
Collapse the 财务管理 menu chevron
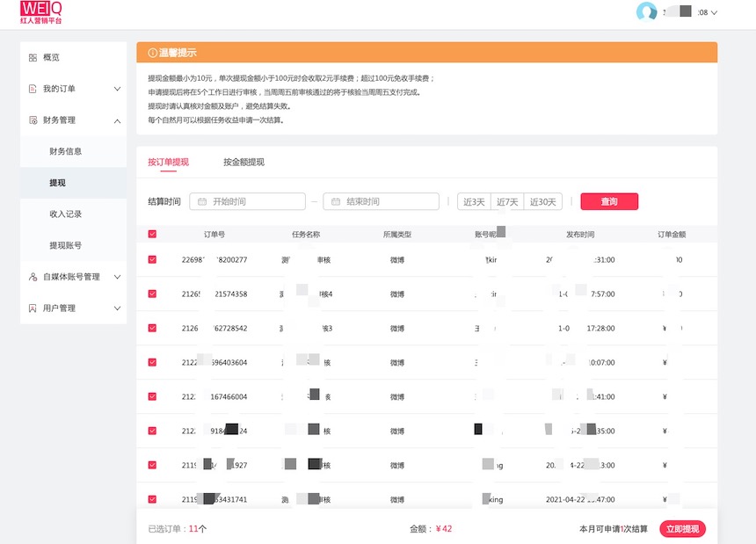coord(117,120)
